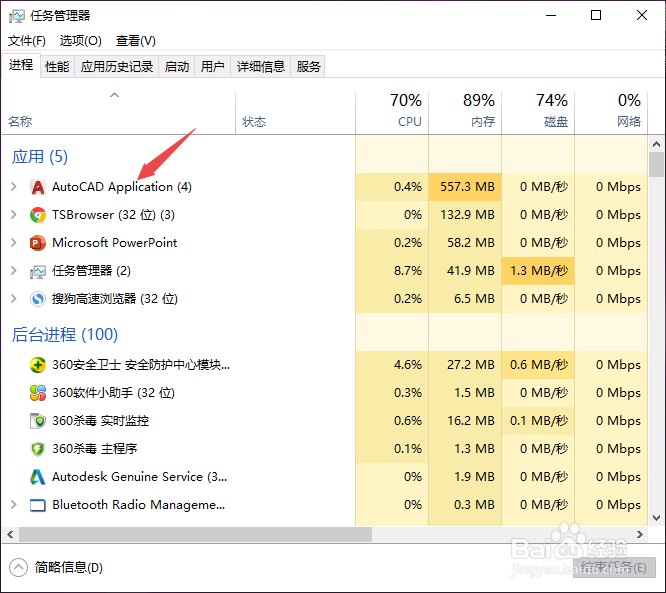Click the 简略信息(D) link

69,568
